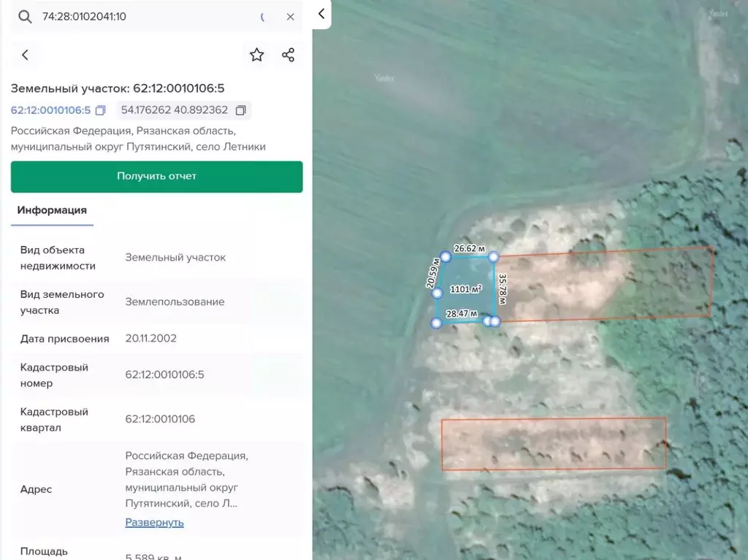Screen dimensions: 748x560
Task: Copy coordinates 54.176262 40.892362 with copy icon
Action: pyautogui.click(x=240, y=110)
